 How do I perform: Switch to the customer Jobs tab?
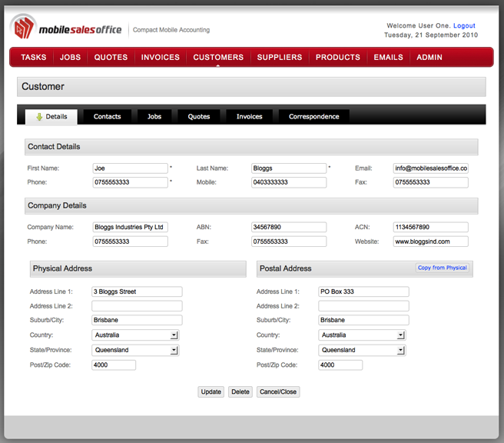point(154,116)
